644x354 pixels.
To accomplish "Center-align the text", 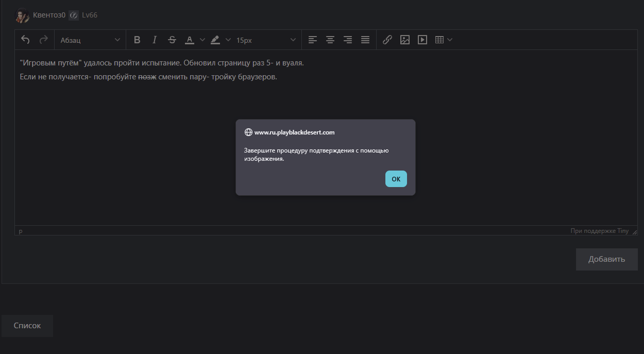I will [330, 40].
